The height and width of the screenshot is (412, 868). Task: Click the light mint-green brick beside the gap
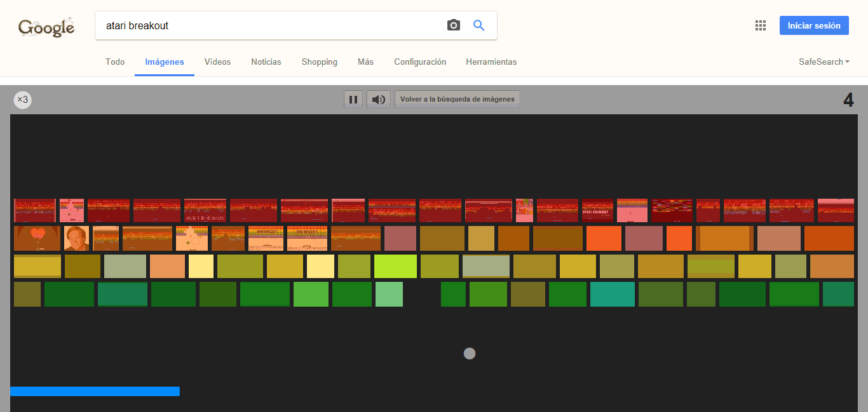coord(389,295)
